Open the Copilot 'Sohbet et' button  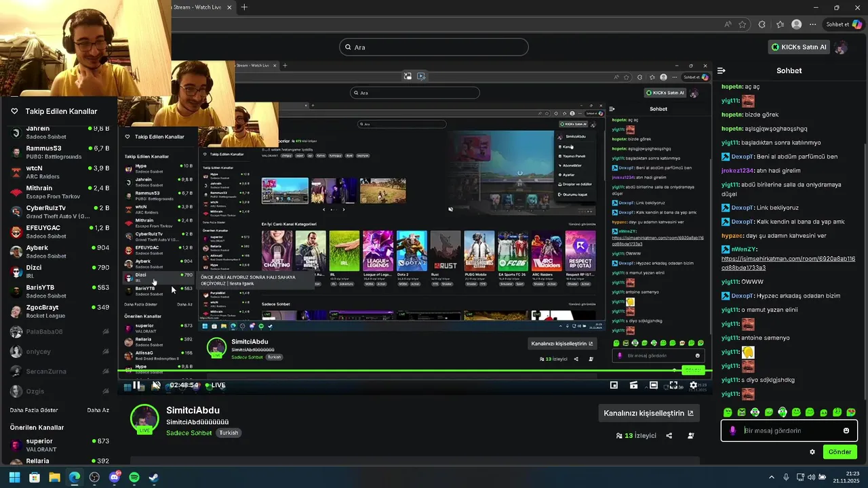844,24
